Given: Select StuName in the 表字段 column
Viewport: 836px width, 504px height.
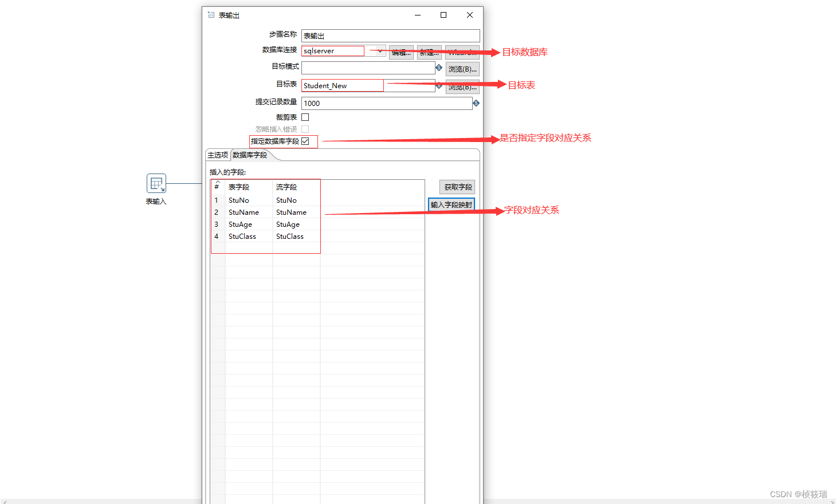Looking at the screenshot, I should point(244,212).
